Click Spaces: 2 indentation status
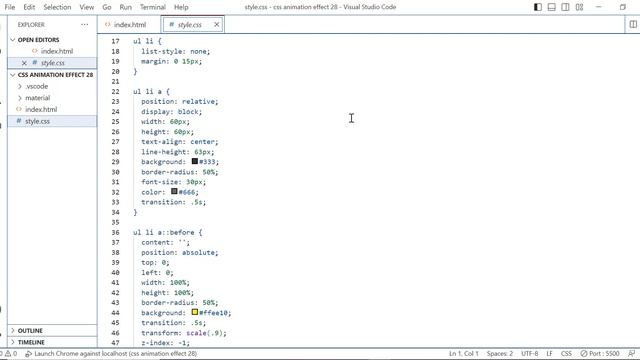Viewport: 640px width, 360px height. point(500,353)
